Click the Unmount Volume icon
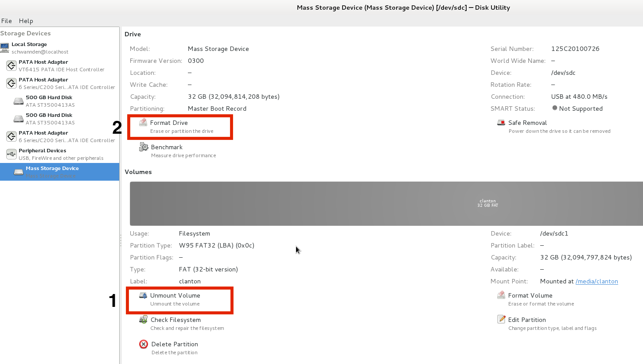This screenshot has width=643, height=364. pyautogui.click(x=143, y=295)
